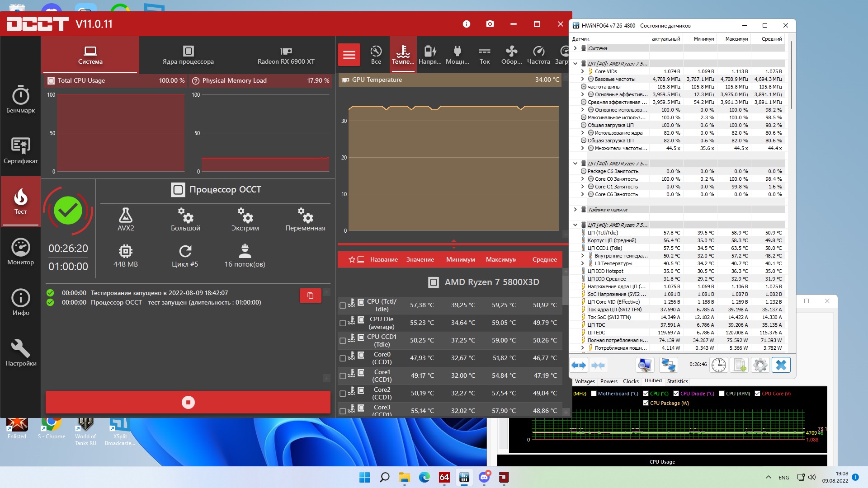Click the OCCT screenshot camera icon
This screenshot has height=488, width=868.
click(490, 24)
